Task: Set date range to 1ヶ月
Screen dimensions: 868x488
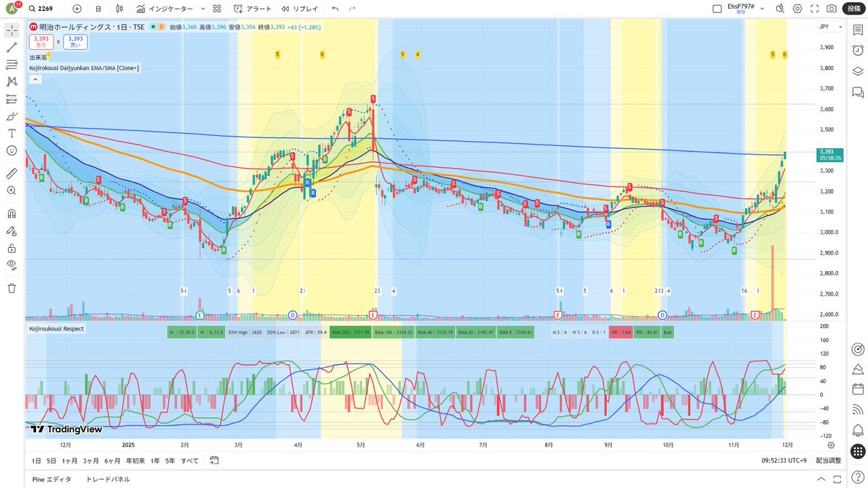Action: tap(69, 461)
